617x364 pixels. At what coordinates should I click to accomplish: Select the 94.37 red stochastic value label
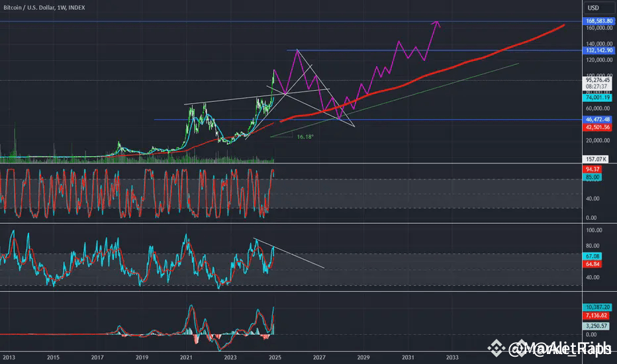coord(593,169)
